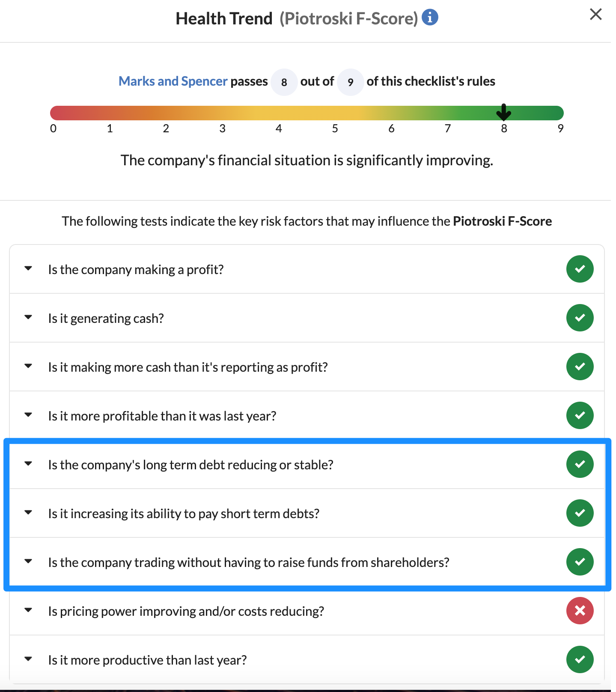Click the green check for profit test

[580, 269]
